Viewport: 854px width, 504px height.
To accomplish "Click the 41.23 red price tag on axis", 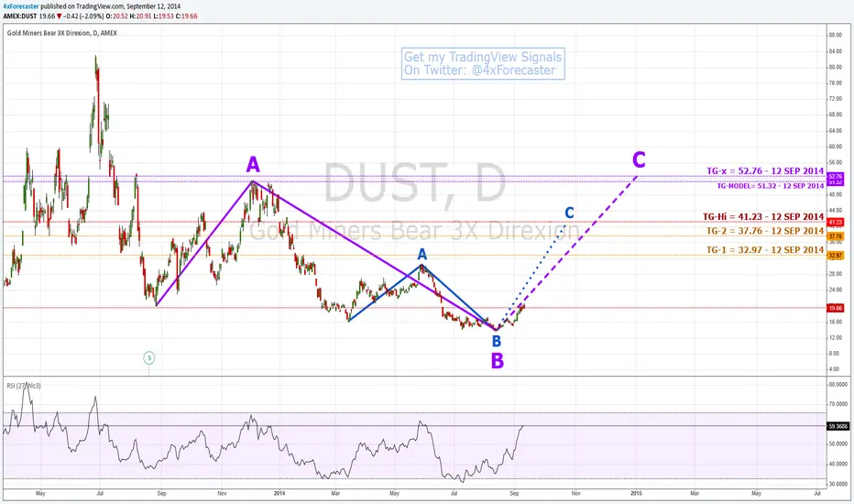I will 836,223.
